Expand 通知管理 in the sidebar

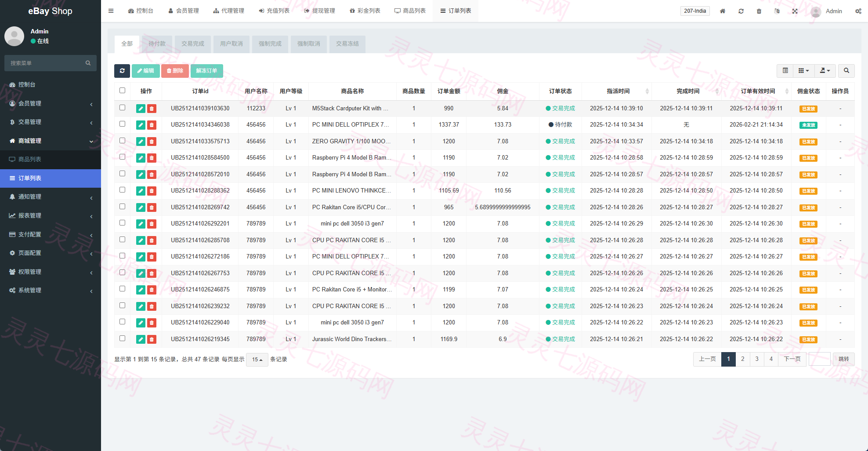coord(51,197)
